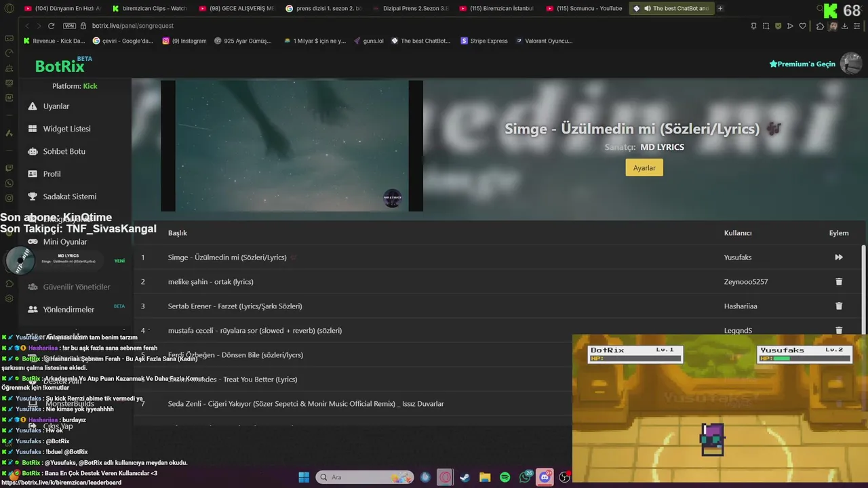Viewport: 868px width, 488px height.
Task: Open Instagram in the Opera sidebar
Action: point(9,198)
